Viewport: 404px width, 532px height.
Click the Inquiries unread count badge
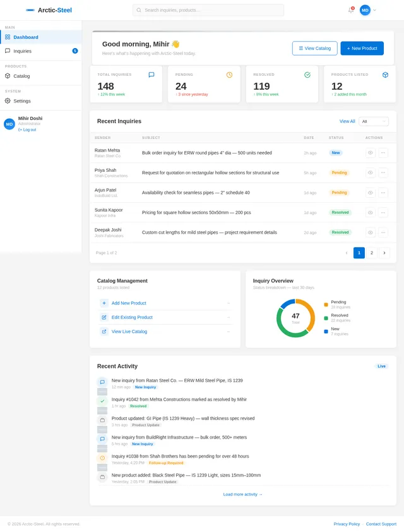tap(75, 51)
